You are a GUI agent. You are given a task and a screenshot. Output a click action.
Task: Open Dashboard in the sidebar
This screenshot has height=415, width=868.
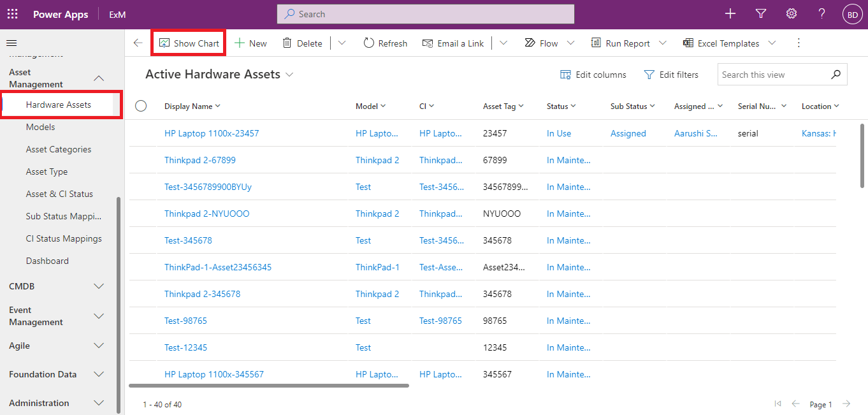pyautogui.click(x=47, y=261)
